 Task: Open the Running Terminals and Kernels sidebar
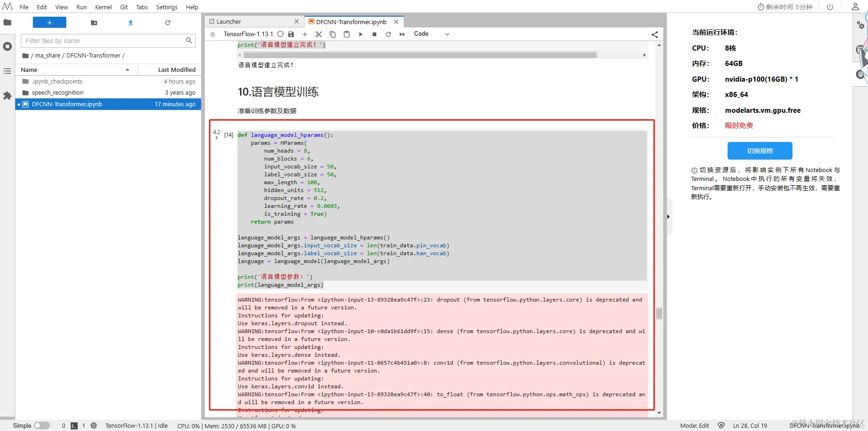pyautogui.click(x=7, y=46)
